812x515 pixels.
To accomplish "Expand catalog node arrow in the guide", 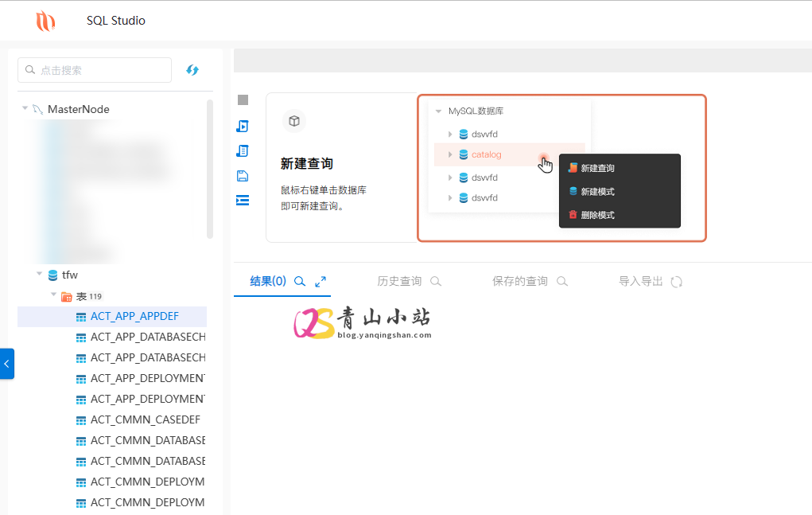I will tap(450, 154).
